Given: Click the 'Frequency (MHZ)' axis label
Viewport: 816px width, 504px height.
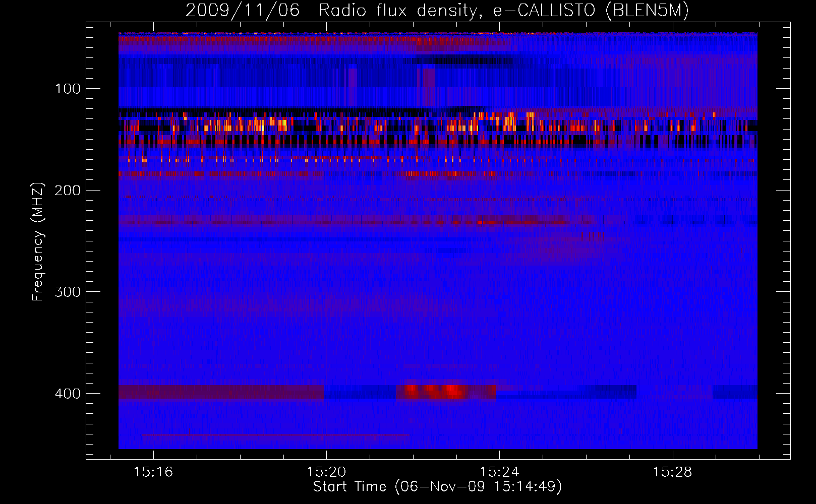Looking at the screenshot, I should (x=38, y=241).
